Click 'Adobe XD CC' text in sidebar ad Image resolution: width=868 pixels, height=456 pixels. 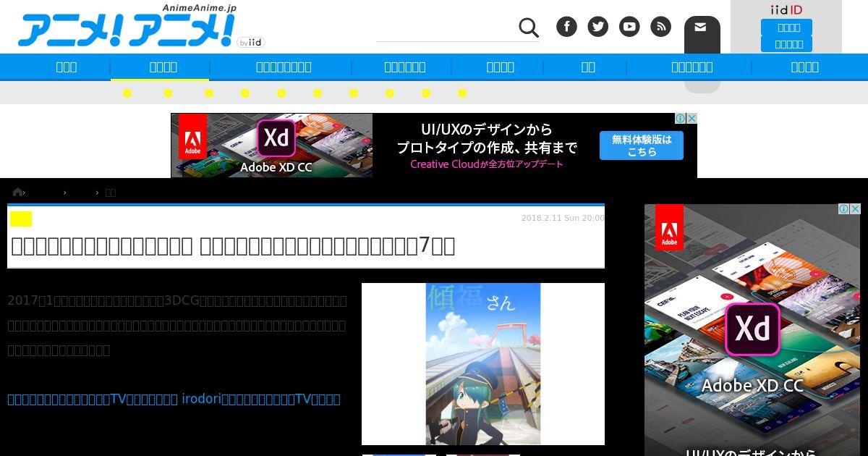pyautogui.click(x=752, y=385)
